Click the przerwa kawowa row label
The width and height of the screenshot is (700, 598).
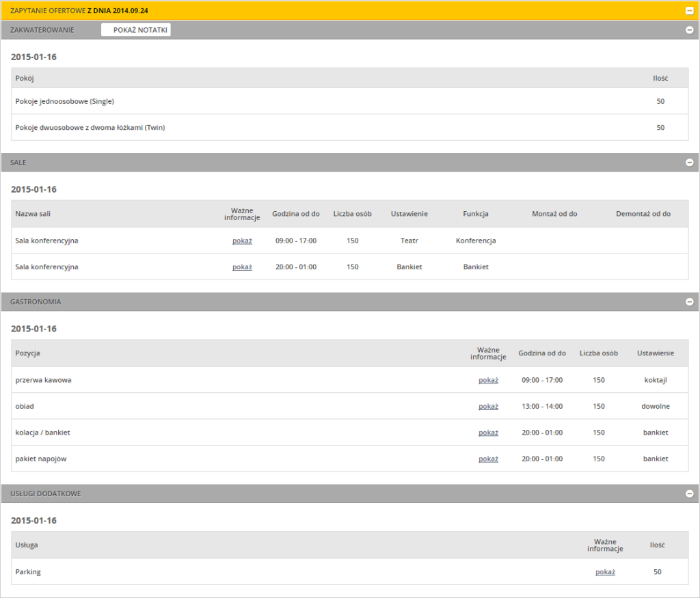pos(43,380)
